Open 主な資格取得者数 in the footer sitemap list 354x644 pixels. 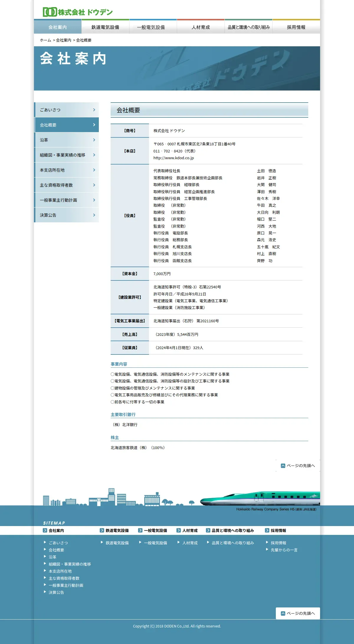(x=64, y=578)
